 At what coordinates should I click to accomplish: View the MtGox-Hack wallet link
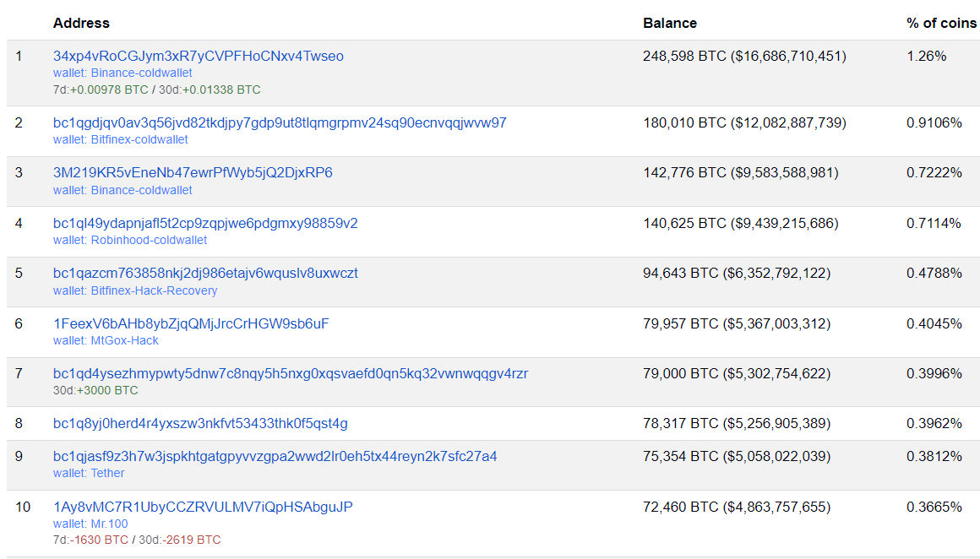(124, 340)
